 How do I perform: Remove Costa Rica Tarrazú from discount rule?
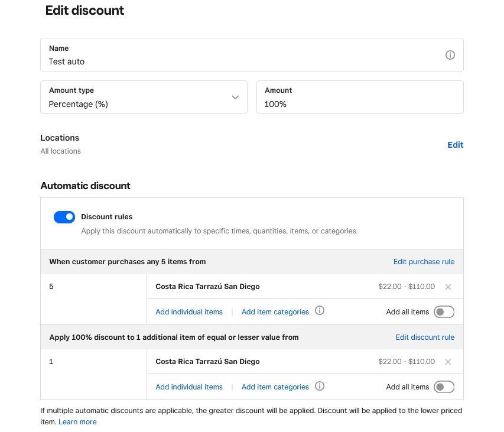[448, 362]
